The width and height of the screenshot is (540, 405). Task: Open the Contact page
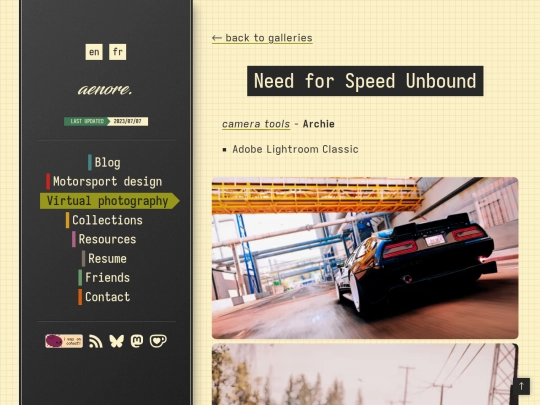(x=104, y=297)
